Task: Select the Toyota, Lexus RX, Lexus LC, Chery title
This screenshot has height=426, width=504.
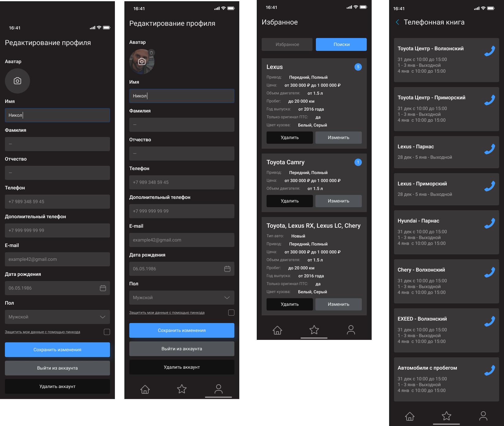Action: 313,226
